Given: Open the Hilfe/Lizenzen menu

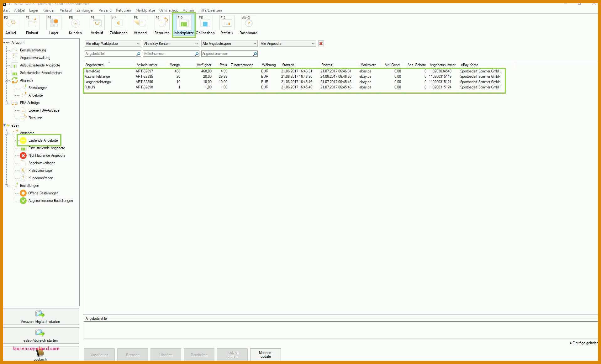Looking at the screenshot, I should [210, 10].
